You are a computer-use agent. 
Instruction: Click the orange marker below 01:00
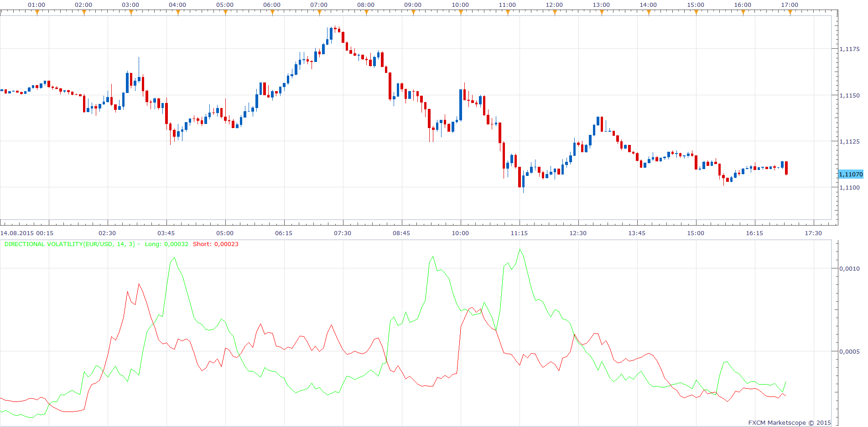tap(37, 13)
